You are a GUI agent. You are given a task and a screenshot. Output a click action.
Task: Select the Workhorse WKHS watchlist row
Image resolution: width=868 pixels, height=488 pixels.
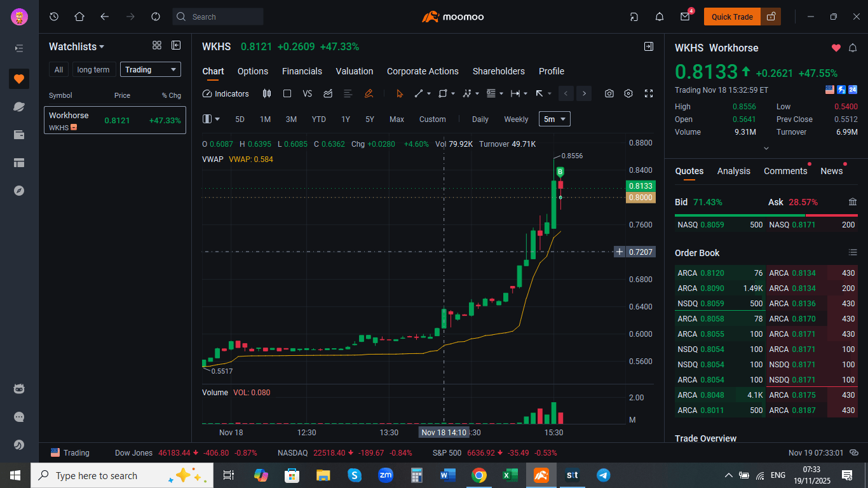pyautogui.click(x=115, y=120)
